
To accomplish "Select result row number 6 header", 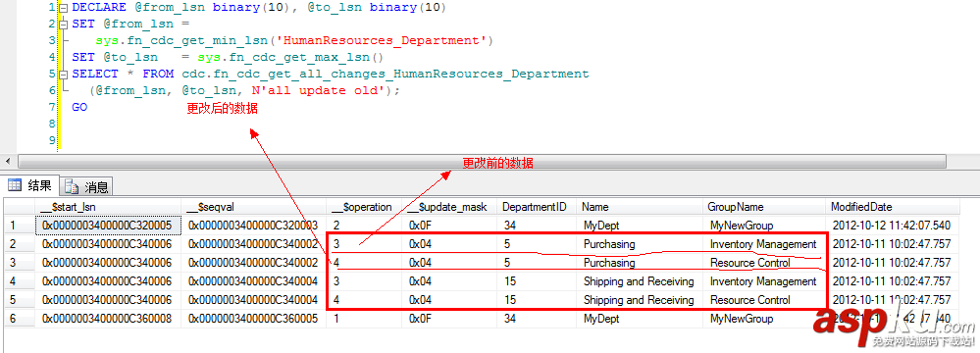I will (20, 319).
